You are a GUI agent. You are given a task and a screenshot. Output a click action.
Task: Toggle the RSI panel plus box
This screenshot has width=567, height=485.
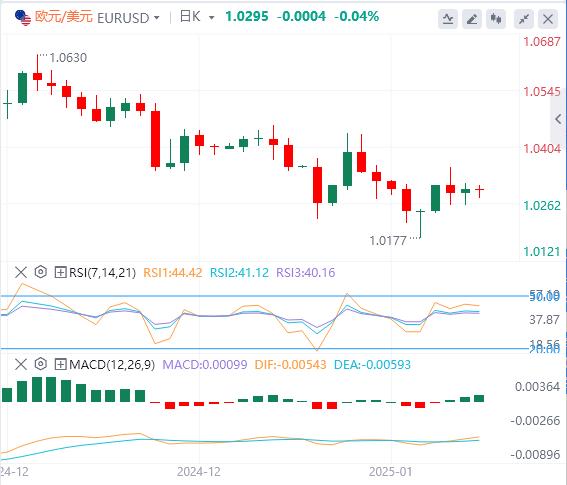pos(60,272)
